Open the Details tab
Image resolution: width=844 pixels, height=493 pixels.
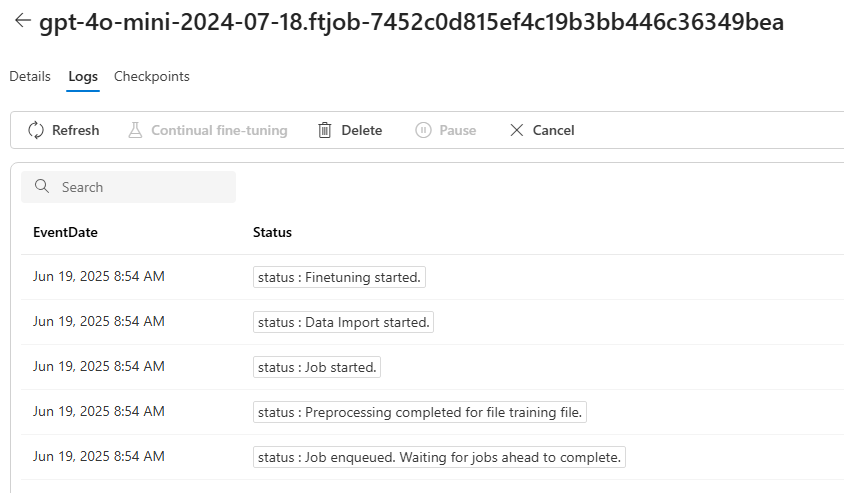click(x=30, y=76)
